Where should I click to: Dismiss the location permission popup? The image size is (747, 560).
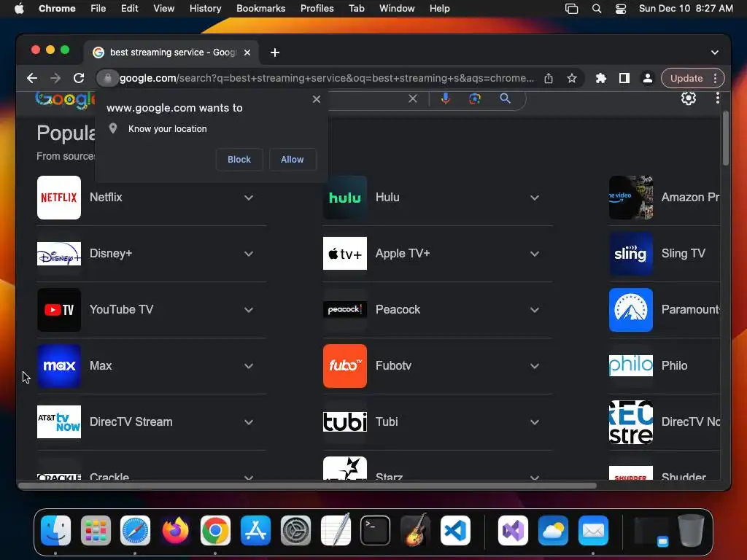coord(317,99)
